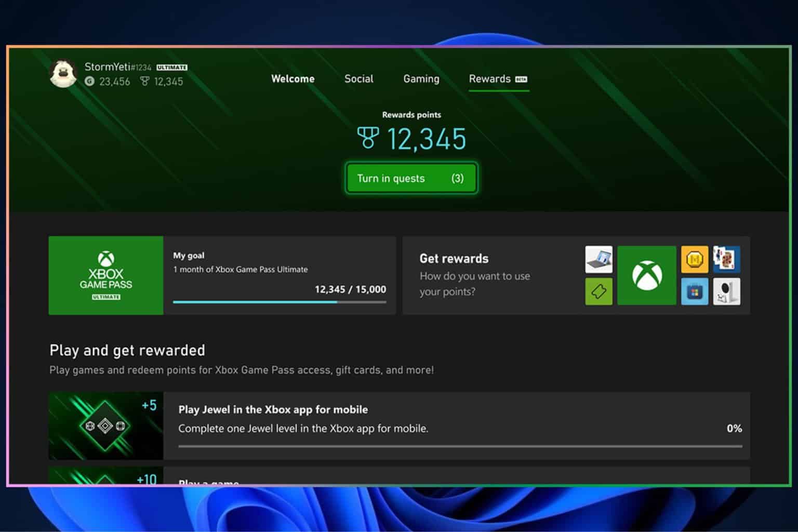Click the small Rewards medal icon beside 12,345
This screenshot has width=798, height=532.
tap(144, 81)
